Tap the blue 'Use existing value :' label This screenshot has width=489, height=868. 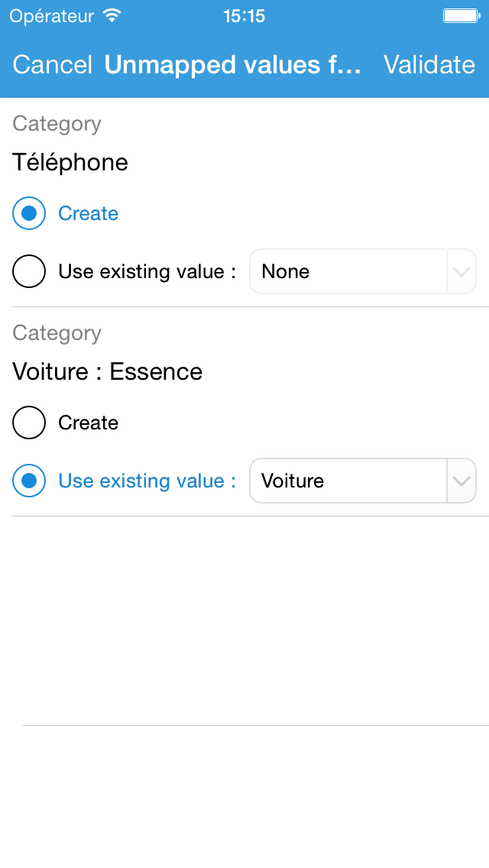tap(147, 481)
